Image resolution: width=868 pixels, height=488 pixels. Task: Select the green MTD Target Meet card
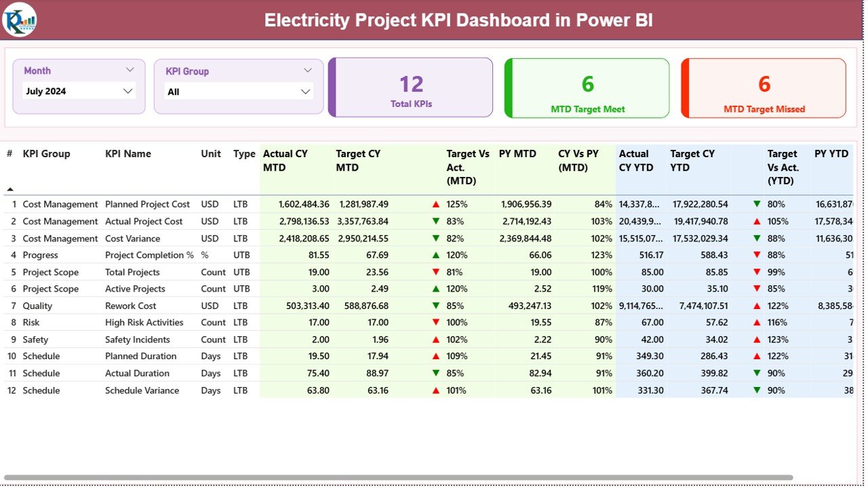point(586,87)
